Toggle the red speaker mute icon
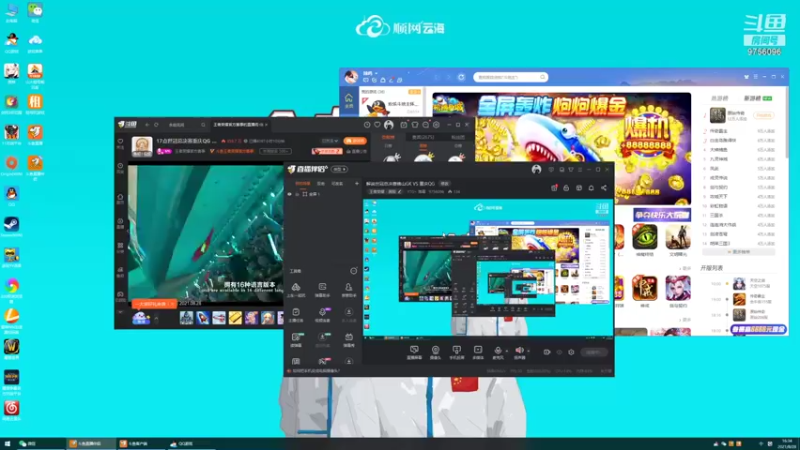This screenshot has width=800, height=450. click(519, 352)
